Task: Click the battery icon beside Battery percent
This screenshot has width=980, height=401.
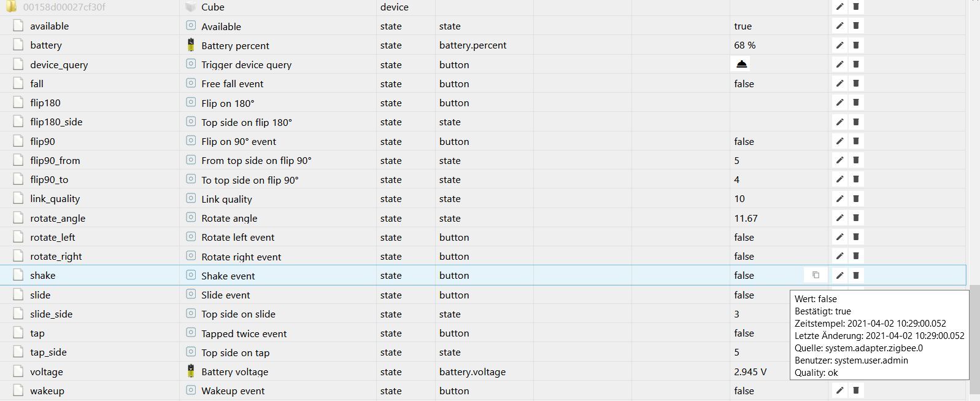Action: 191,45
